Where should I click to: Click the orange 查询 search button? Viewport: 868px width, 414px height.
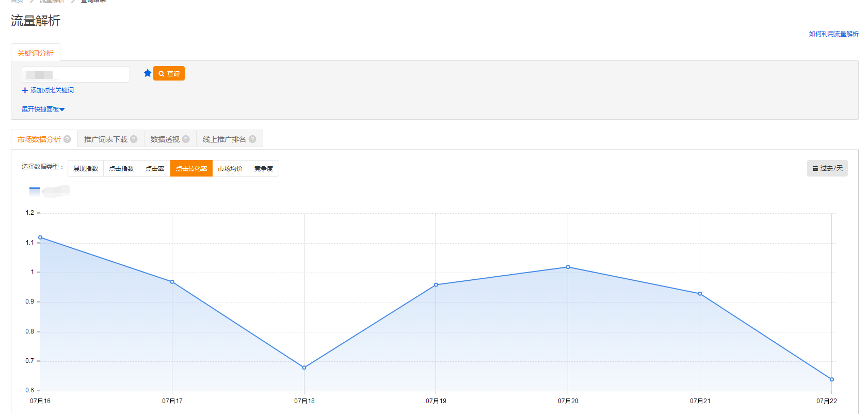(x=169, y=73)
